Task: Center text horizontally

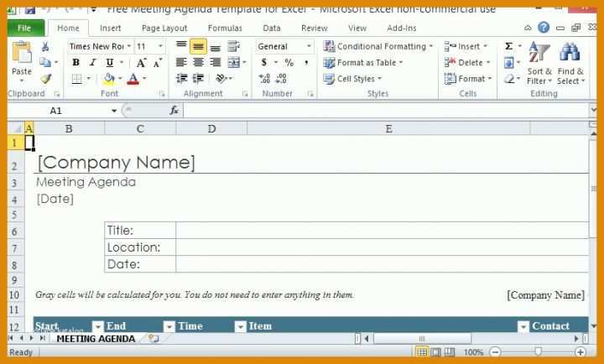Action: click(198, 62)
